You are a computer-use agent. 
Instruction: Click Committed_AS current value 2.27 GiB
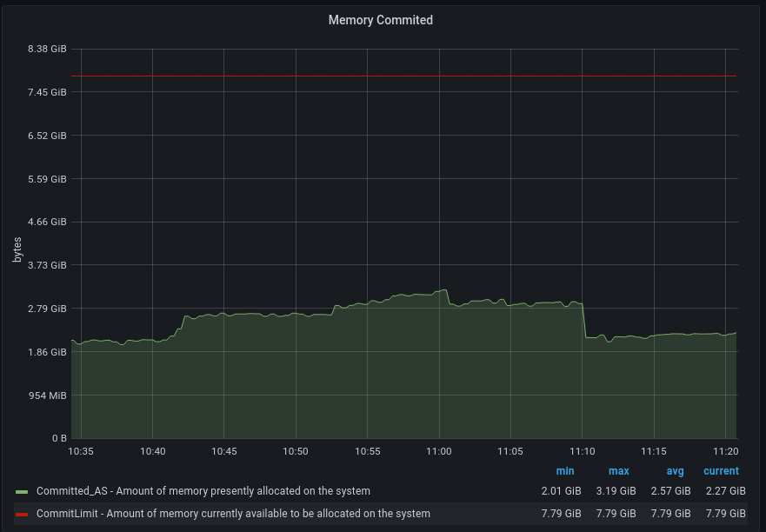(725, 491)
